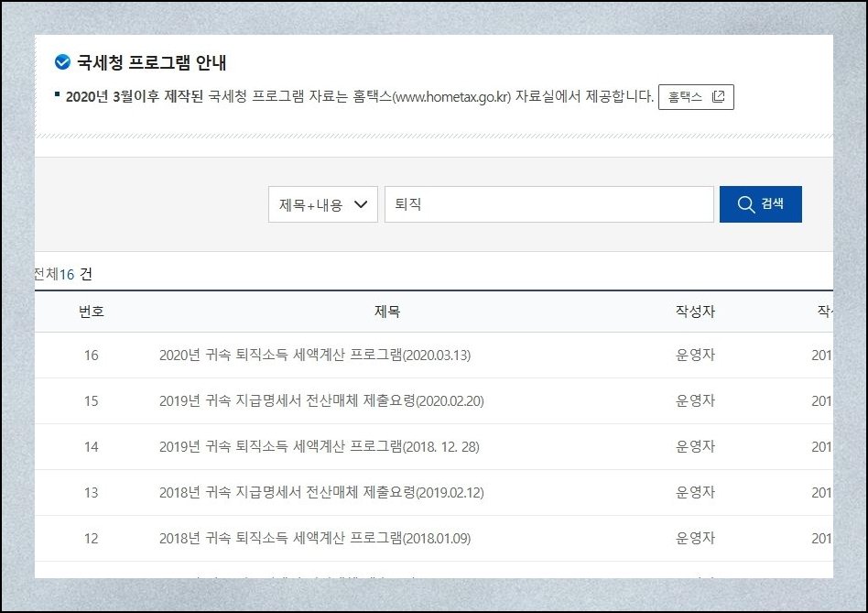Click the search field containing 퇴직
Screen dimensions: 868x613
pos(548,204)
